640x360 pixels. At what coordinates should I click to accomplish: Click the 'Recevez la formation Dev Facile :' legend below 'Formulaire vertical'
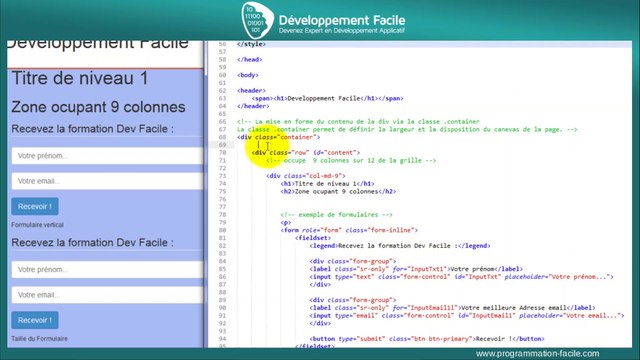92,243
